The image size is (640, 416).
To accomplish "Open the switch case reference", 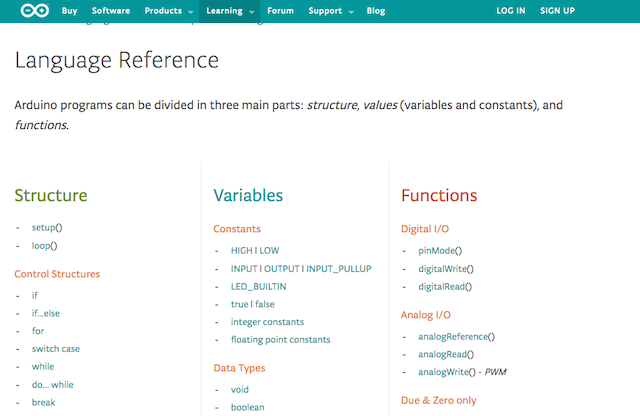I will click(56, 349).
